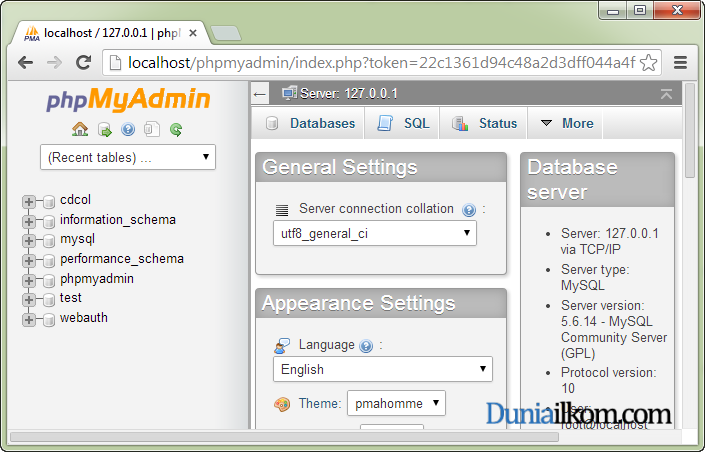Screen dimensions: 705x452
Task: Click the phpMyAdmin logo
Action: coord(128,99)
